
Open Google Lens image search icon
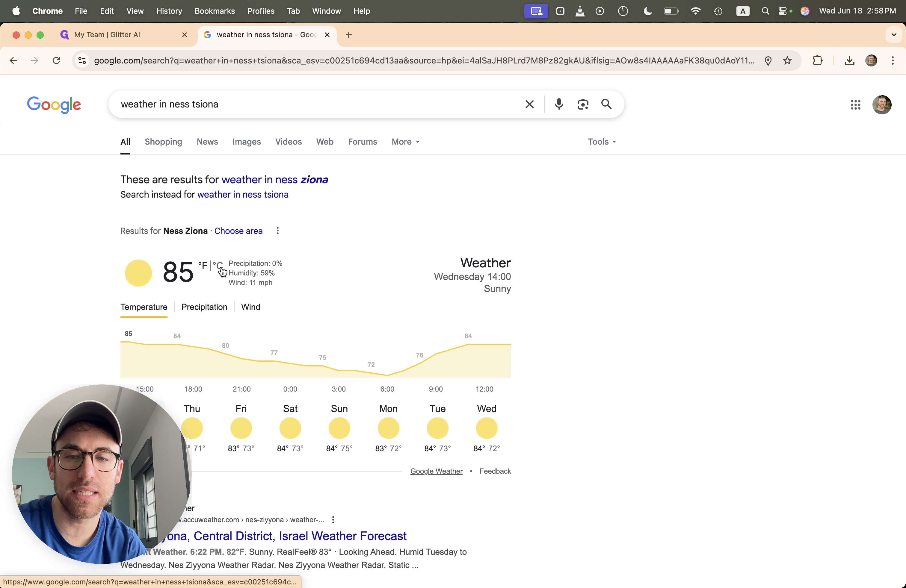pyautogui.click(x=583, y=104)
